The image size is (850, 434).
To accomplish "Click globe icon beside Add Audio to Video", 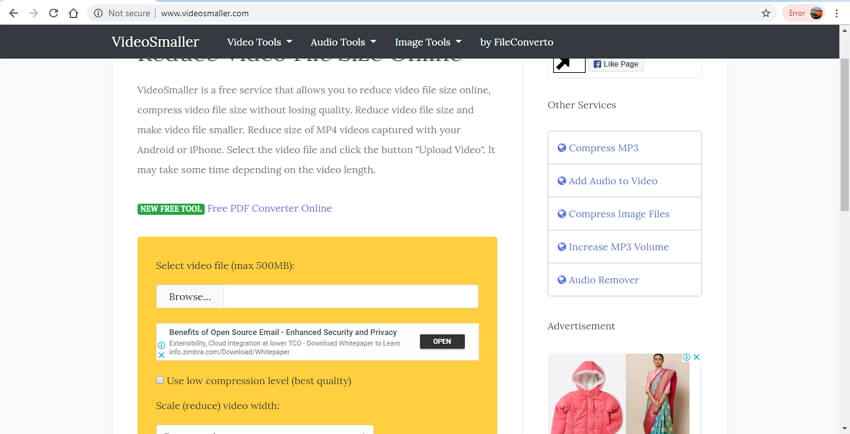I will [562, 181].
